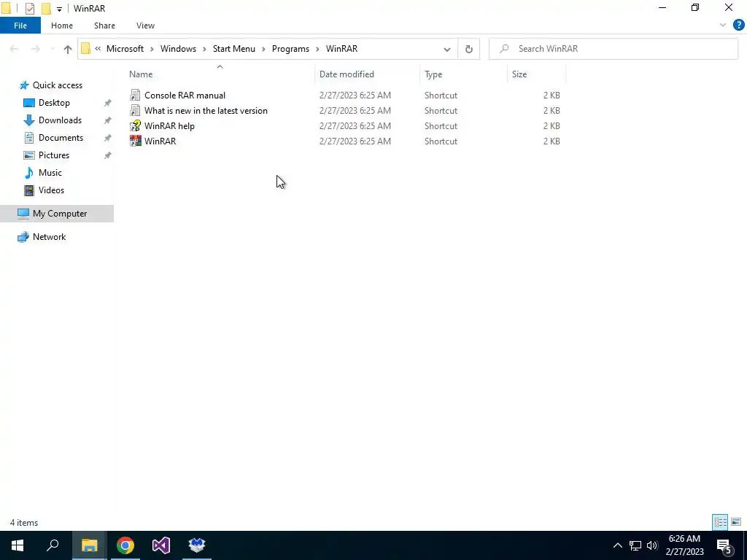The image size is (747, 560).
Task: Expand chevron after Windows in breadcrumb
Action: pos(204,49)
